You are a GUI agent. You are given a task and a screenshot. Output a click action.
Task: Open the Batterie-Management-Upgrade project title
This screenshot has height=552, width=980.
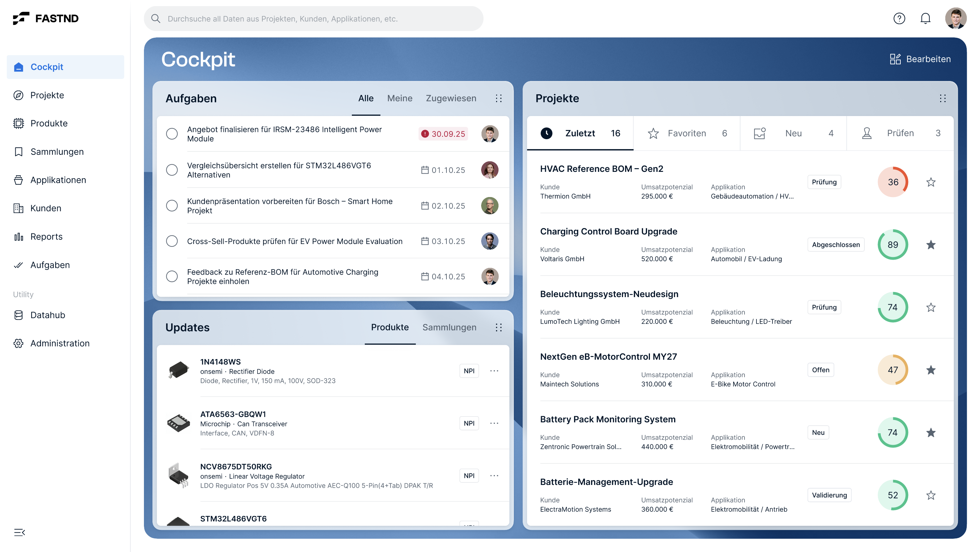point(606,482)
